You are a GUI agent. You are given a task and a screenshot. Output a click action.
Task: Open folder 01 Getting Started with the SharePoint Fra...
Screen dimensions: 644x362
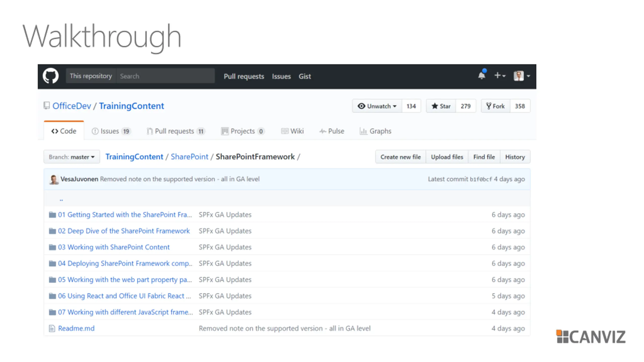click(125, 215)
